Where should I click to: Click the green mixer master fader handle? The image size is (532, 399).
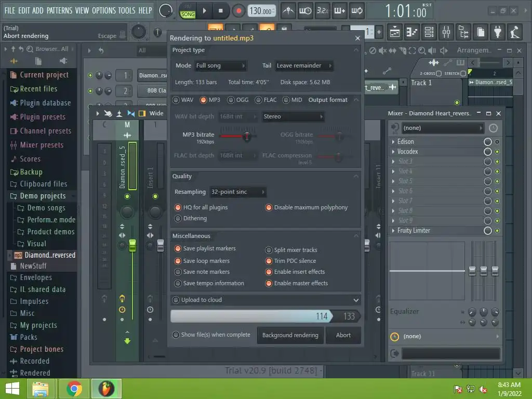coord(132,246)
